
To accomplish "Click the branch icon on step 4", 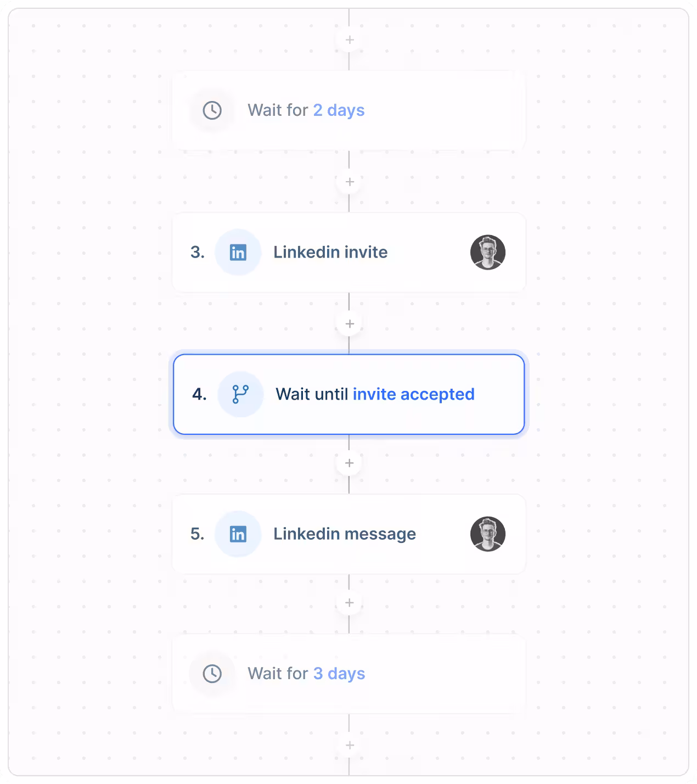I will 240,394.
